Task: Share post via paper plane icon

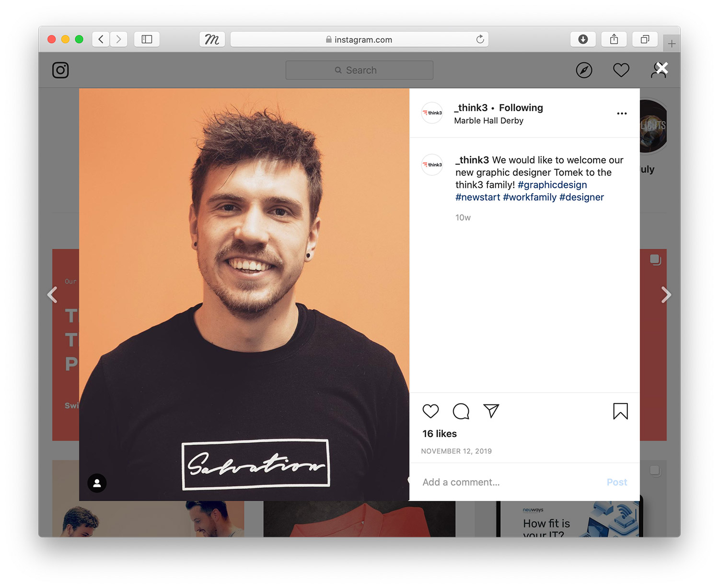Action: coord(491,411)
